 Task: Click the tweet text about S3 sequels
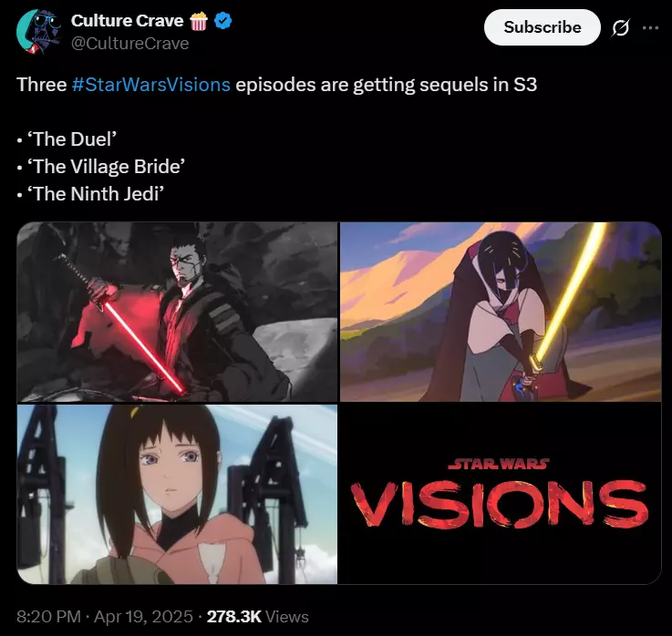coord(276,85)
